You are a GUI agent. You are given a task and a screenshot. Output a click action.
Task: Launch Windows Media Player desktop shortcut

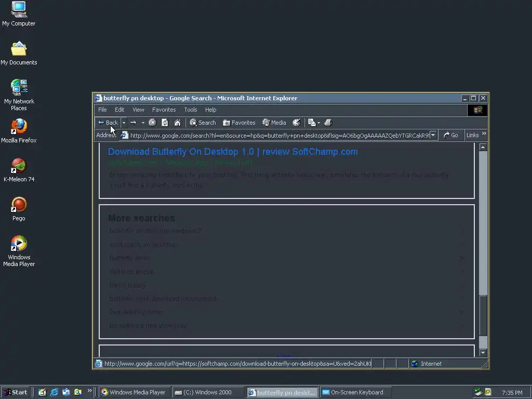19,251
